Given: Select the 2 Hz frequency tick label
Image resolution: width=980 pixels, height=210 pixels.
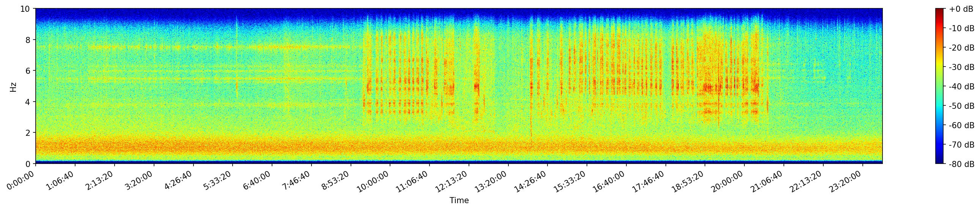Looking at the screenshot, I should pyautogui.click(x=28, y=133).
